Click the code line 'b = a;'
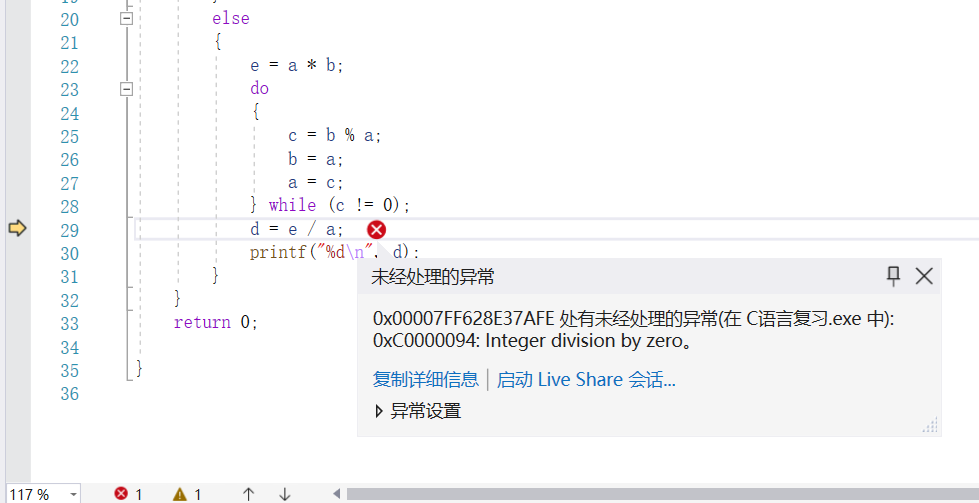This screenshot has height=503, width=979. click(315, 159)
